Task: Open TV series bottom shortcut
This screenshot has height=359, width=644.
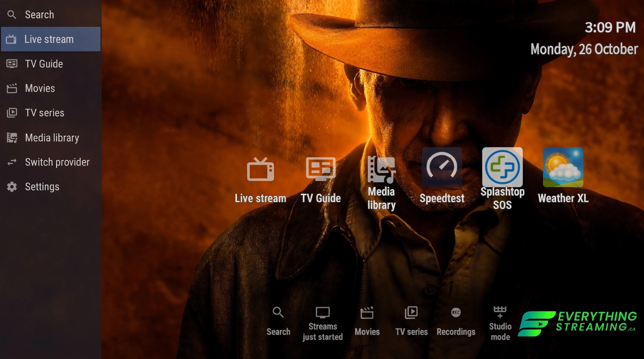Action: (411, 322)
